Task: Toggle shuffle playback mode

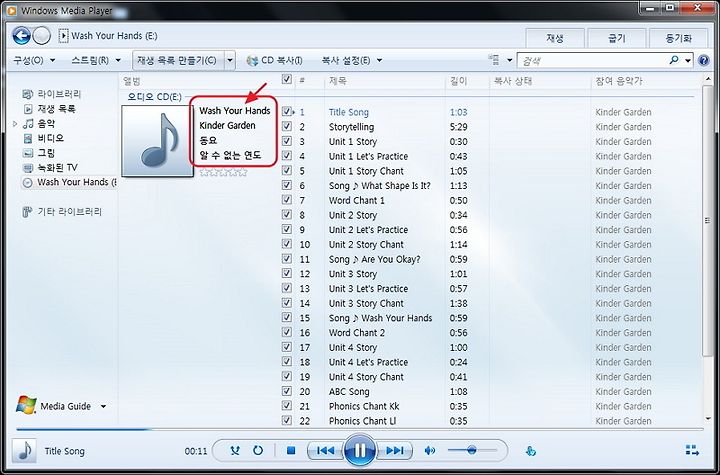Action: click(x=235, y=450)
